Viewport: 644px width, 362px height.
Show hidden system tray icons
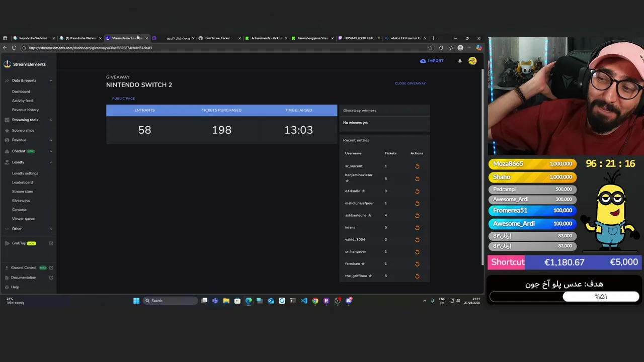(x=424, y=301)
